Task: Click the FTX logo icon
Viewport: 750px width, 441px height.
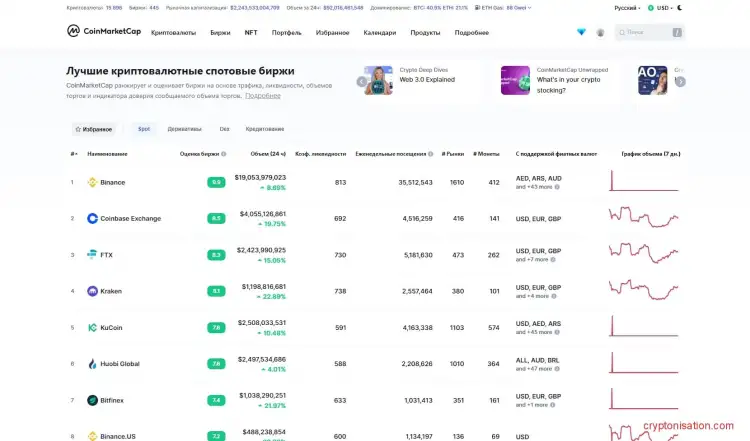Action: 92,254
